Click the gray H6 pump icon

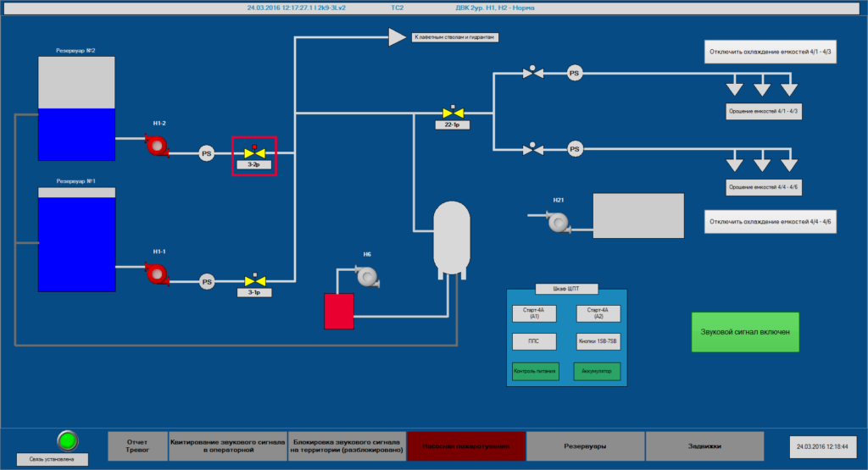pos(367,277)
